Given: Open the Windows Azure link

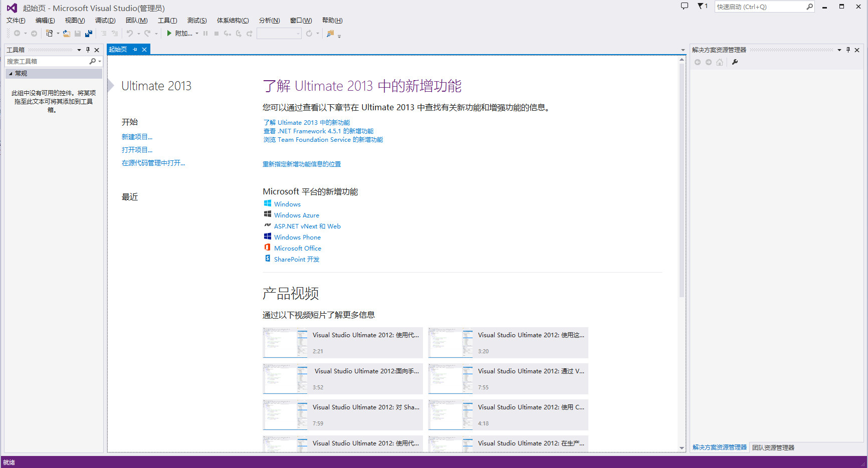Looking at the screenshot, I should click(x=297, y=215).
